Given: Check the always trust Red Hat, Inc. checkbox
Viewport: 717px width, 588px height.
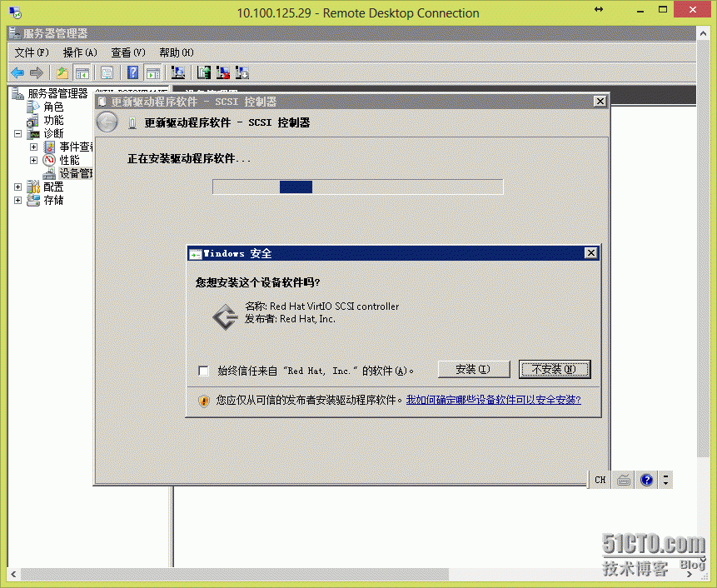Looking at the screenshot, I should (204, 371).
